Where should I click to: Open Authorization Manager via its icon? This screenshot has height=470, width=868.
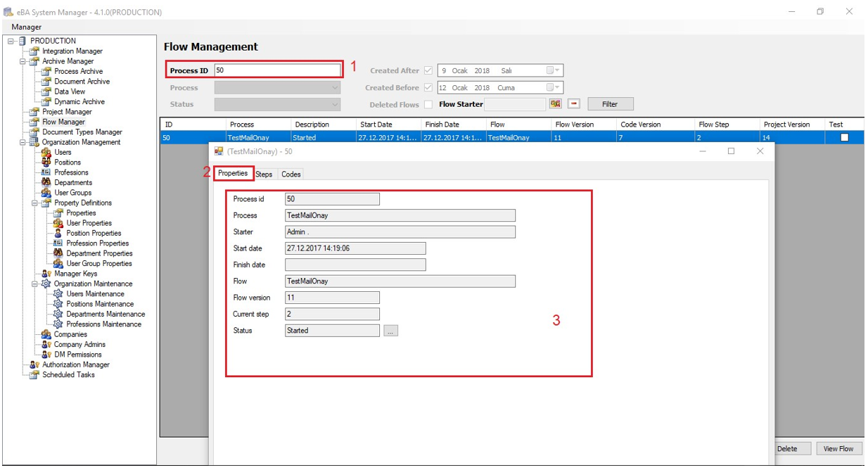tap(34, 364)
